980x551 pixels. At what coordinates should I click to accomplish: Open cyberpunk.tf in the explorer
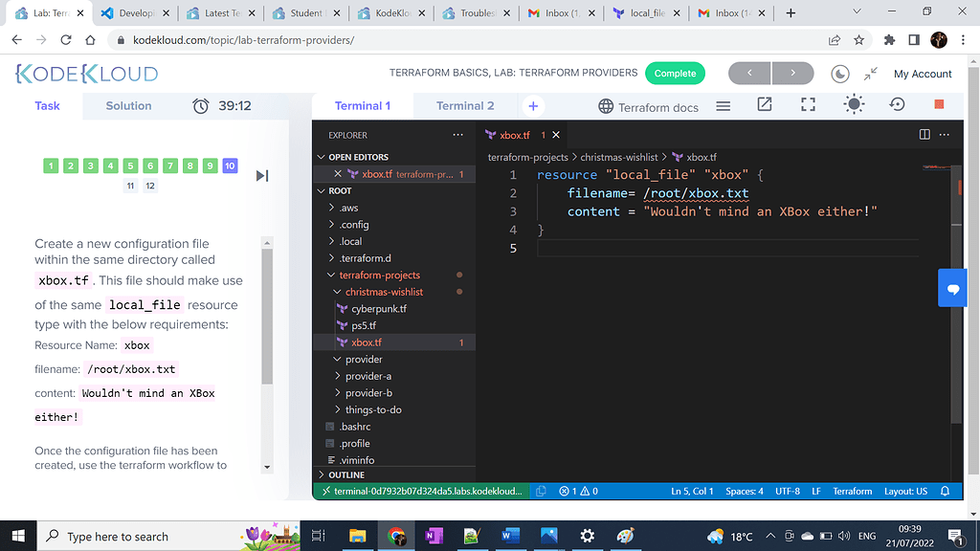[378, 309]
